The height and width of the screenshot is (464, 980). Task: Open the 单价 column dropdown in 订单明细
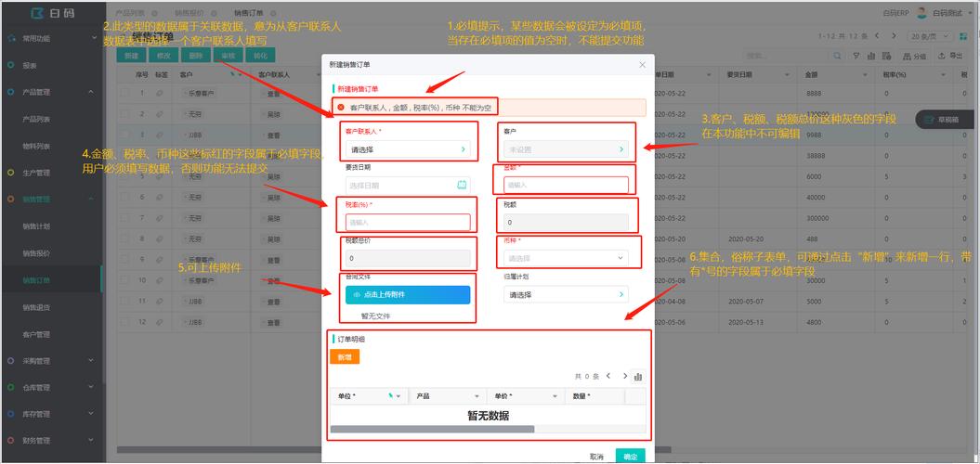click(x=555, y=396)
